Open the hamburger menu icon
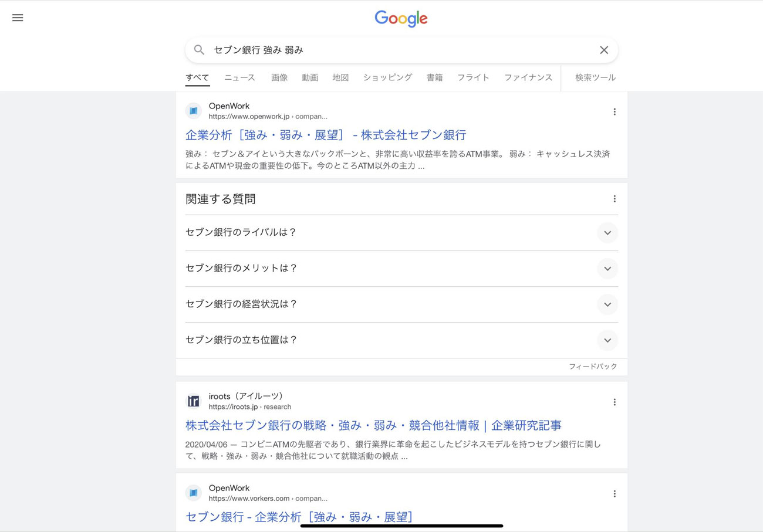This screenshot has height=532, width=763. [18, 18]
